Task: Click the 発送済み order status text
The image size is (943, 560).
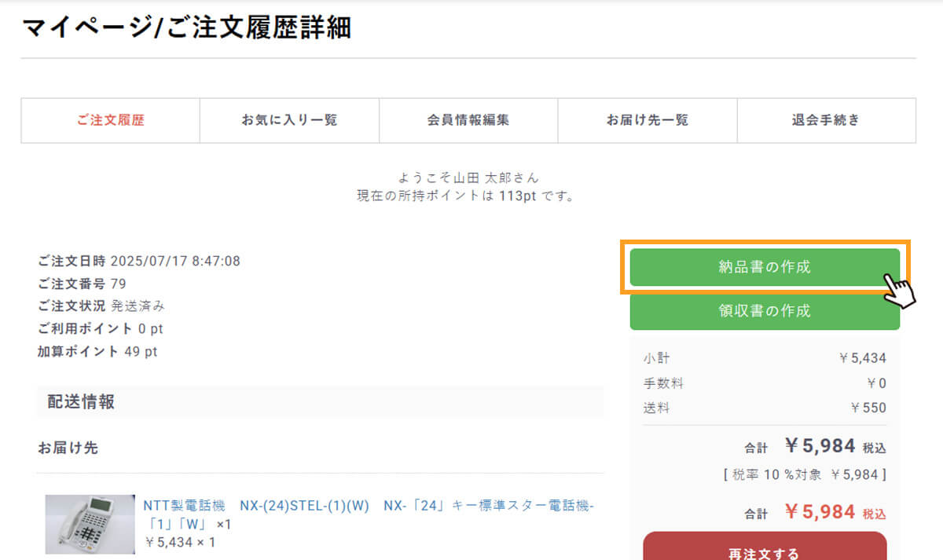Action: pos(138,306)
